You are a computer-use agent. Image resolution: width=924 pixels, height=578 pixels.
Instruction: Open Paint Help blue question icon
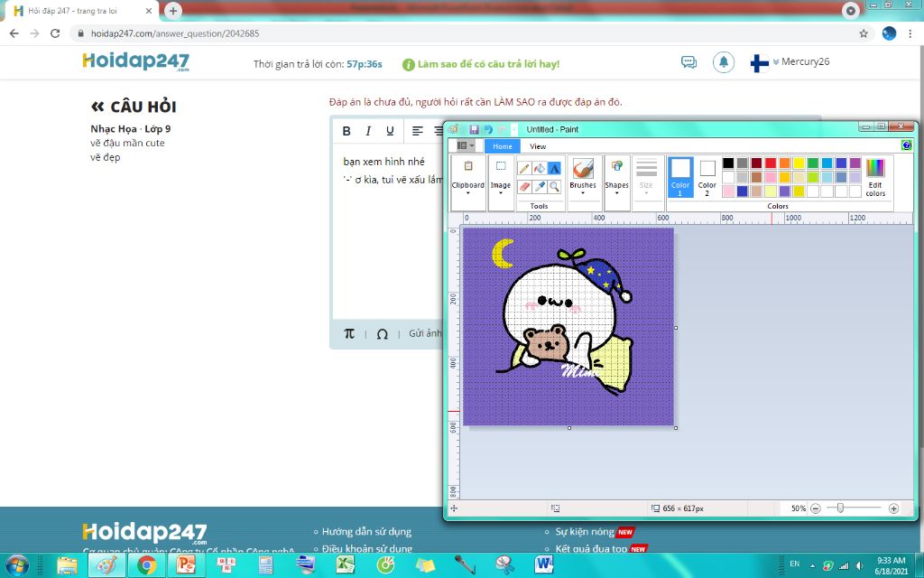click(x=906, y=145)
